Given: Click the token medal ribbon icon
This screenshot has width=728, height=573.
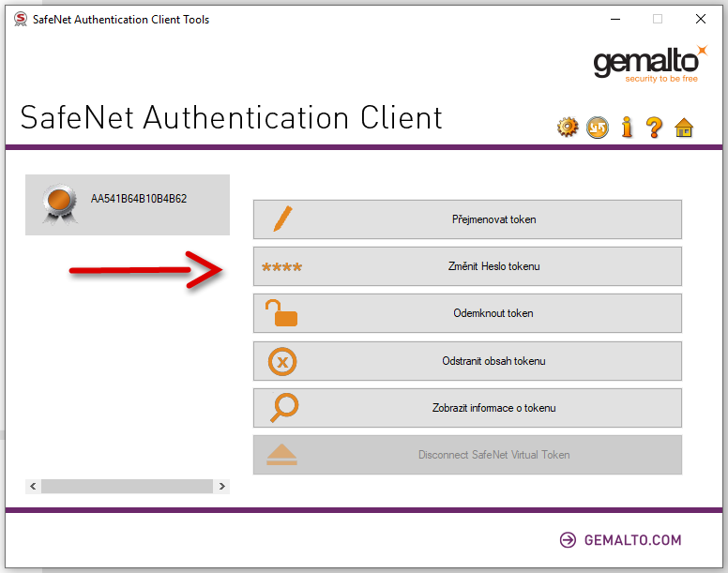Looking at the screenshot, I should tap(60, 204).
